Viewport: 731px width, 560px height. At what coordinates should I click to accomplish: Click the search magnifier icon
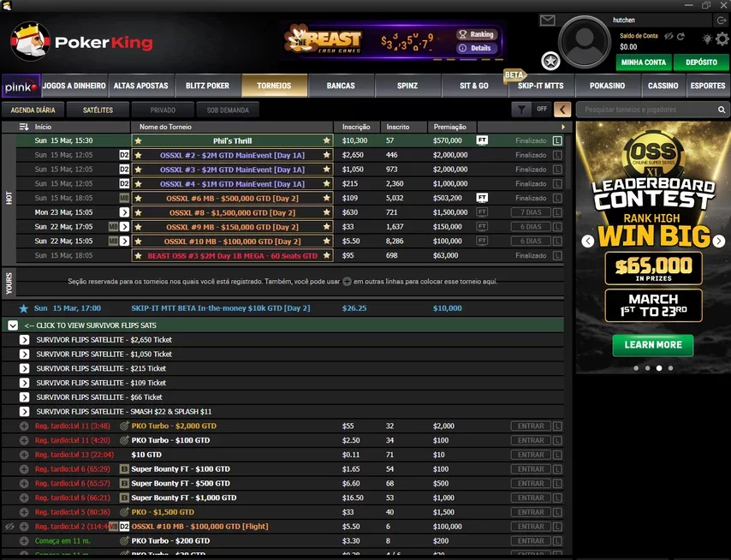(722, 110)
